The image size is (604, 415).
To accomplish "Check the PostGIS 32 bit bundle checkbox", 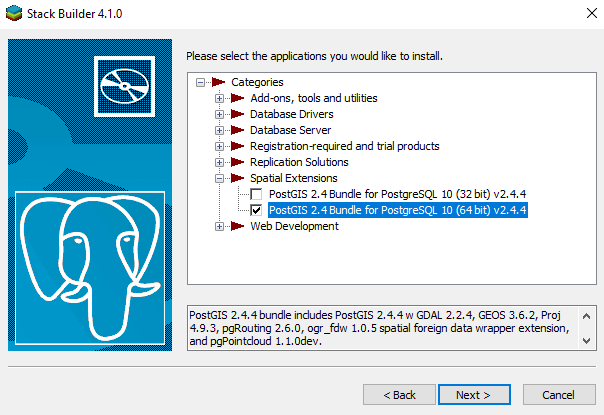I will click(x=257, y=194).
